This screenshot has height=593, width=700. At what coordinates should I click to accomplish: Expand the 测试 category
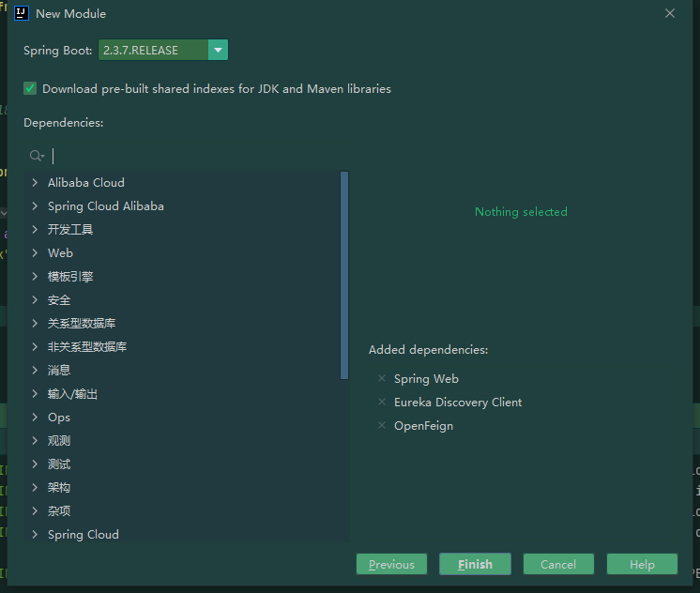(x=35, y=464)
